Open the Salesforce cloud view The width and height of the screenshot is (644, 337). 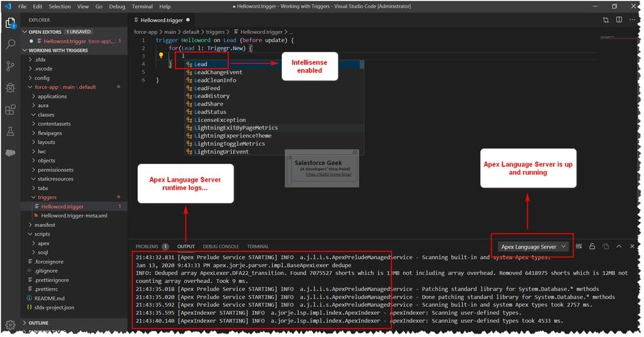coord(10,153)
